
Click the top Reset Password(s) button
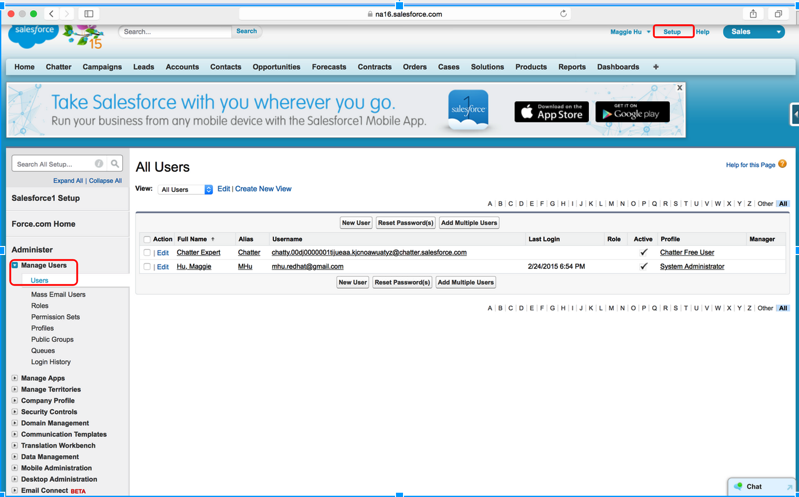coord(406,223)
